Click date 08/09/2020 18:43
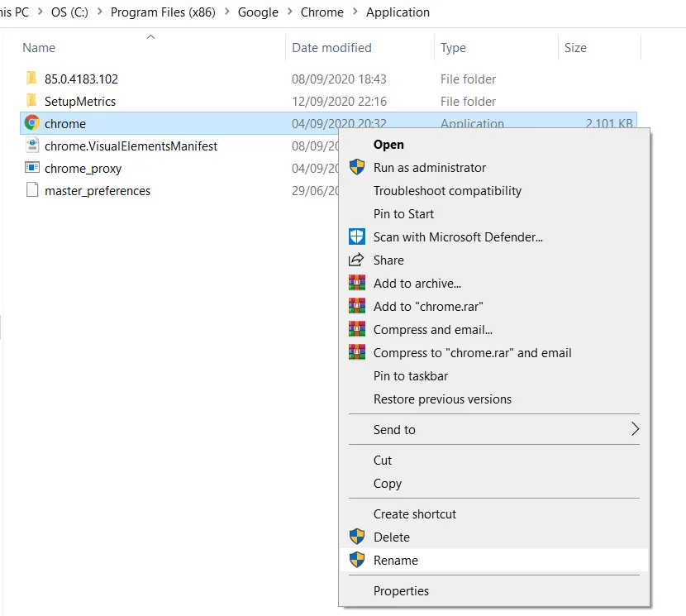Screen dimensions: 686x616 click(339, 79)
